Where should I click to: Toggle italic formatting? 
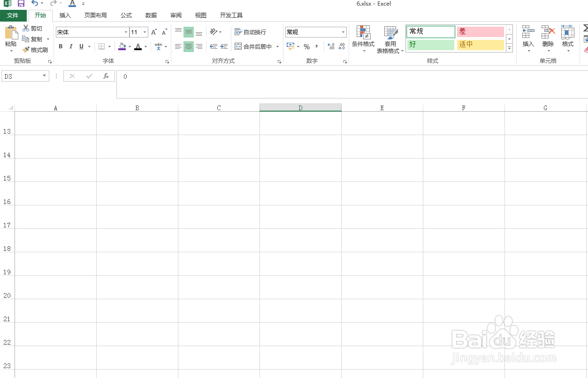(x=71, y=46)
